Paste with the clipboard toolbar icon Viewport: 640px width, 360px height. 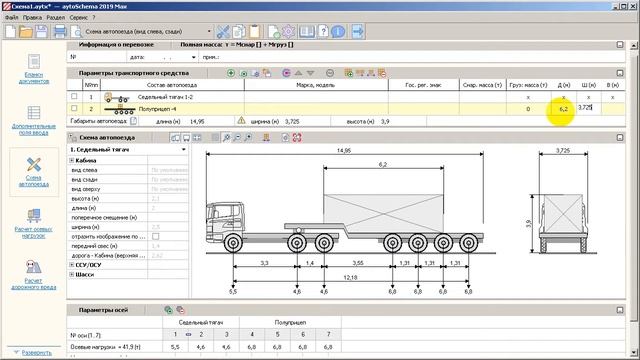click(255, 31)
